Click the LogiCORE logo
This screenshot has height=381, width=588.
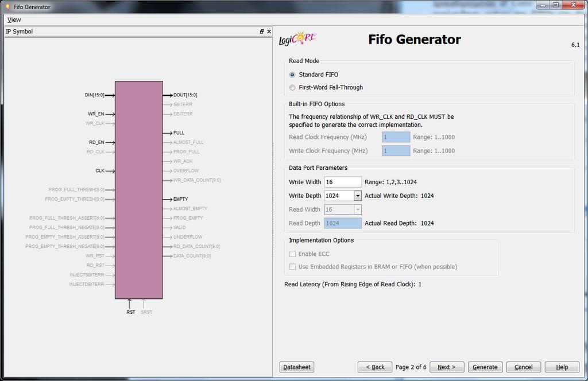[298, 39]
